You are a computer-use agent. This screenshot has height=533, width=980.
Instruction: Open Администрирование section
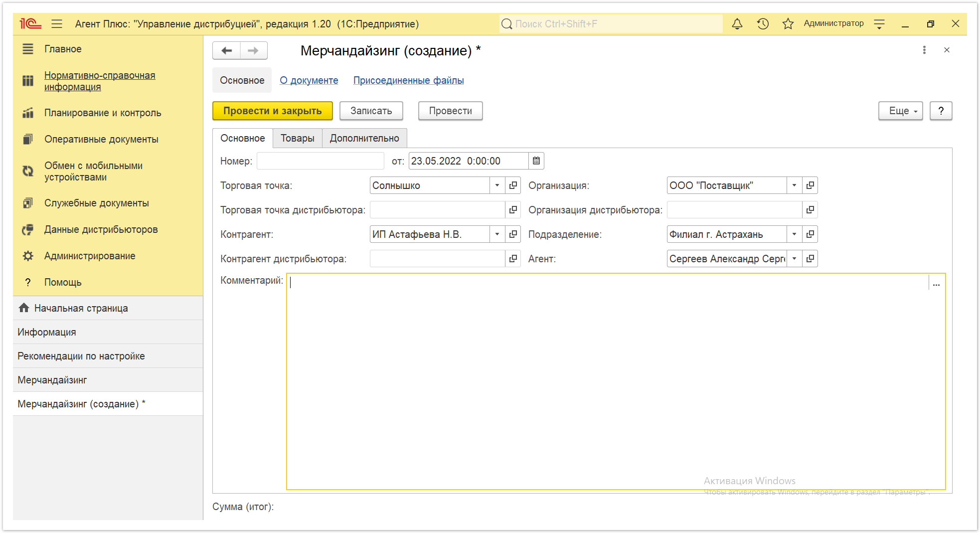point(108,256)
